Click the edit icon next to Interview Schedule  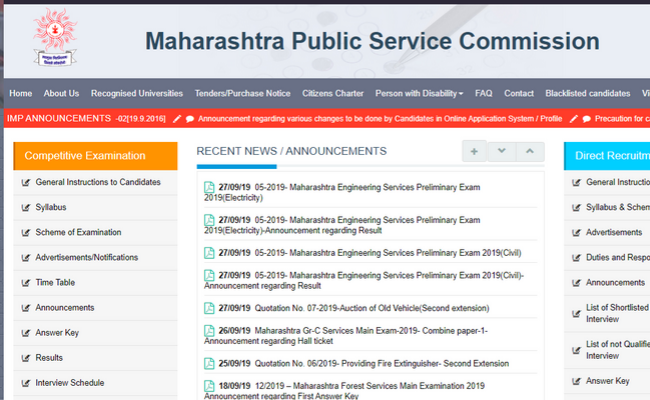point(25,382)
